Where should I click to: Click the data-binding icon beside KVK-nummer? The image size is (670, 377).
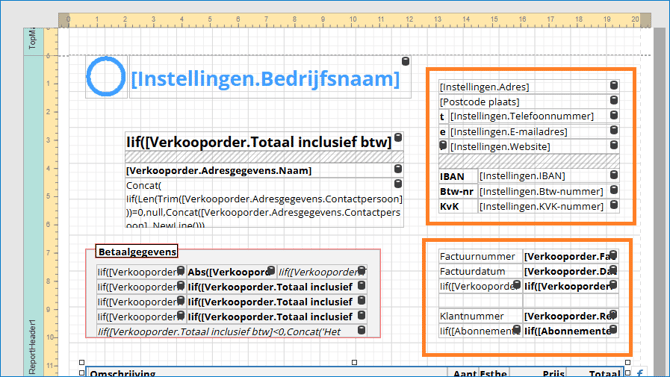(614, 204)
